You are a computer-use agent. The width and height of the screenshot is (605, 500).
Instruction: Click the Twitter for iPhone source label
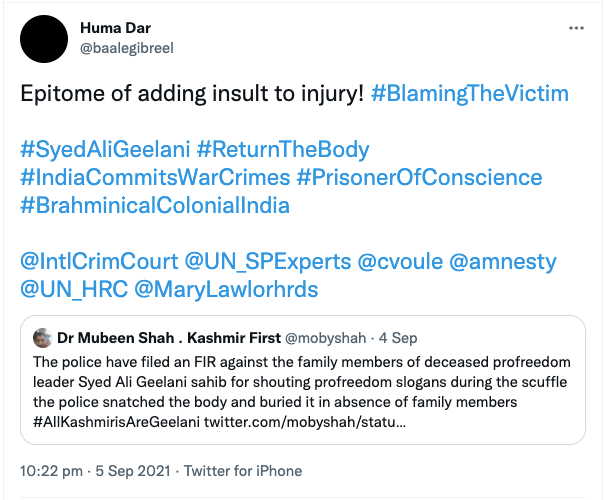(x=244, y=470)
